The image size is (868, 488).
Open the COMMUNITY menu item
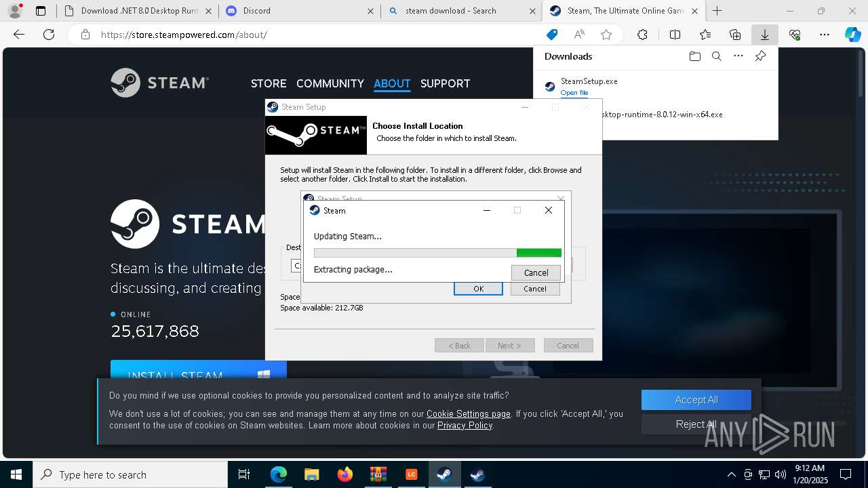click(330, 83)
